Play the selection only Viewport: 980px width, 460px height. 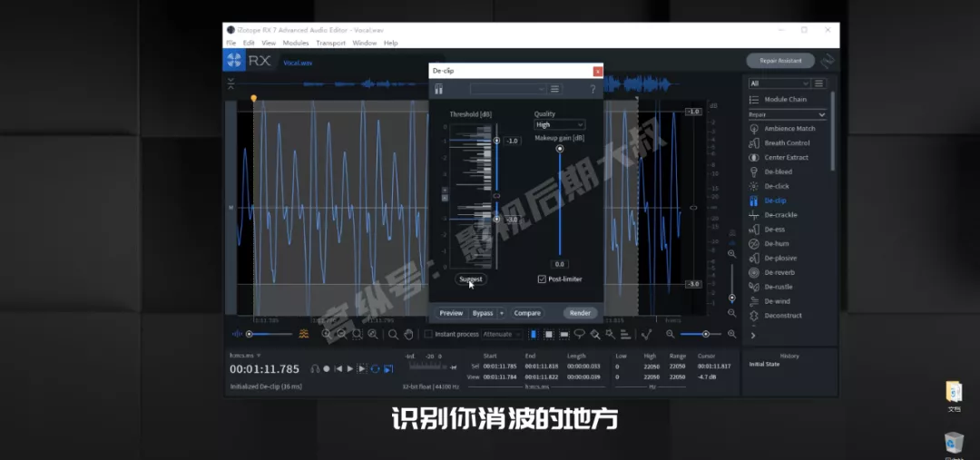362,368
